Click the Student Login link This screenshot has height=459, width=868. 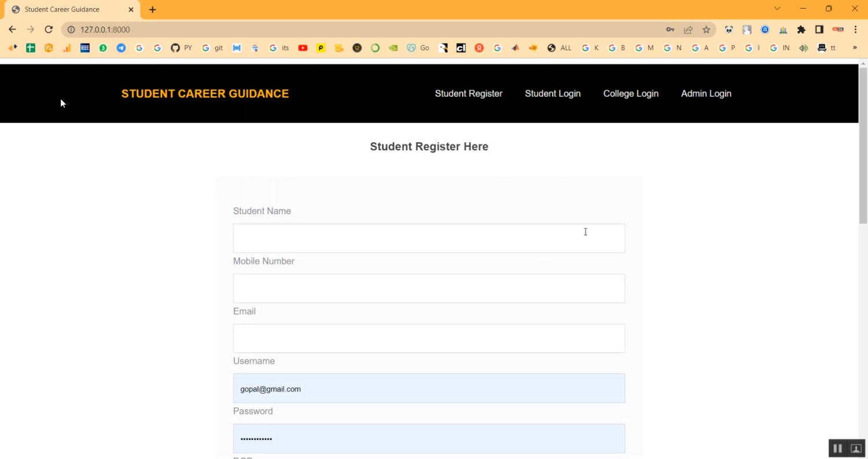[552, 94]
